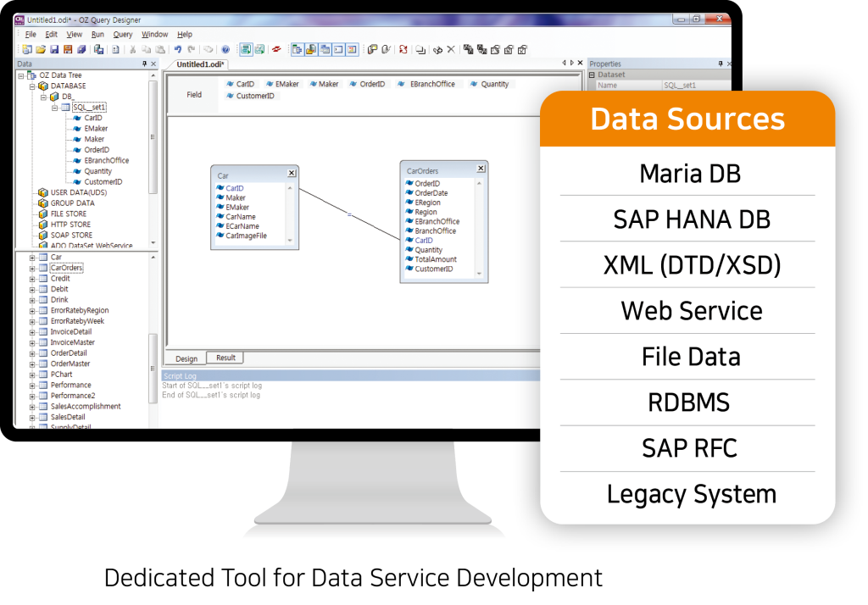The width and height of the screenshot is (868, 605).
Task: Click the GROUP DATA node icon
Action: tap(43, 203)
